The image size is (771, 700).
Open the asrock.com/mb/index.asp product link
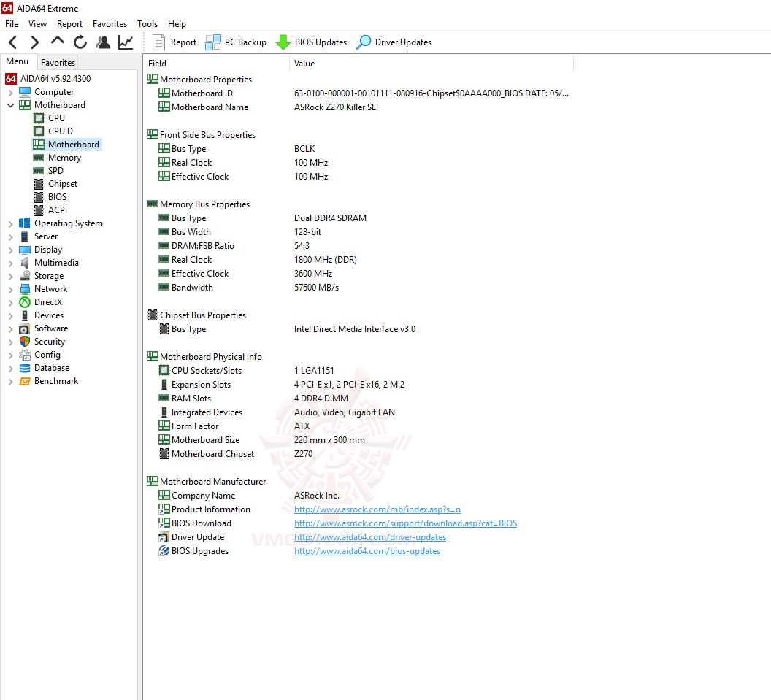(377, 509)
